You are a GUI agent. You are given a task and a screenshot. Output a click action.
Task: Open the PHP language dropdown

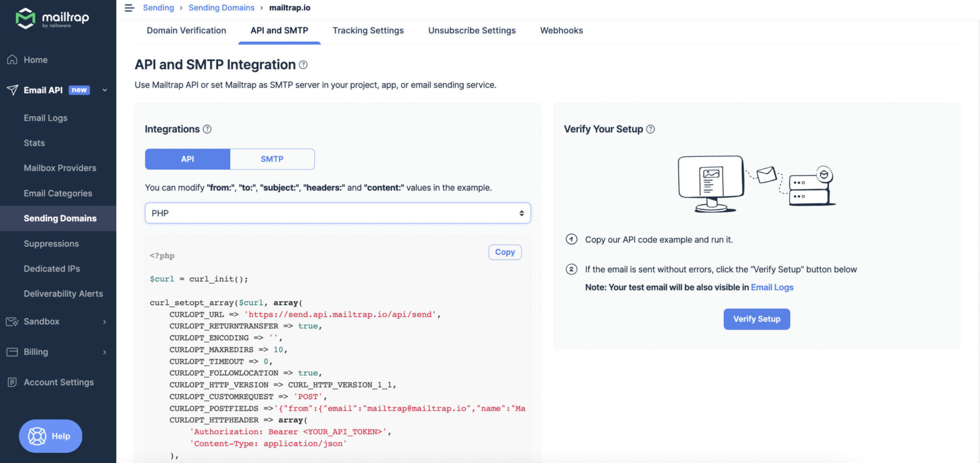click(337, 213)
